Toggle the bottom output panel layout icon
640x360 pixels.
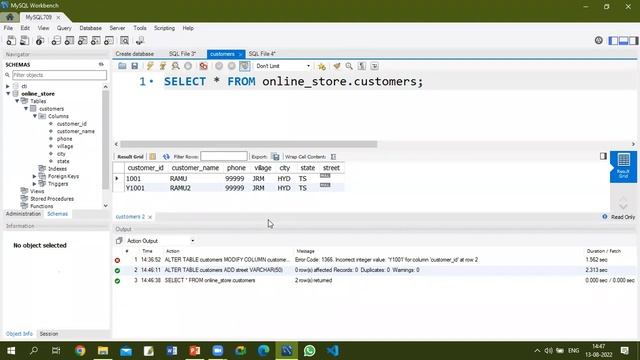[623, 40]
